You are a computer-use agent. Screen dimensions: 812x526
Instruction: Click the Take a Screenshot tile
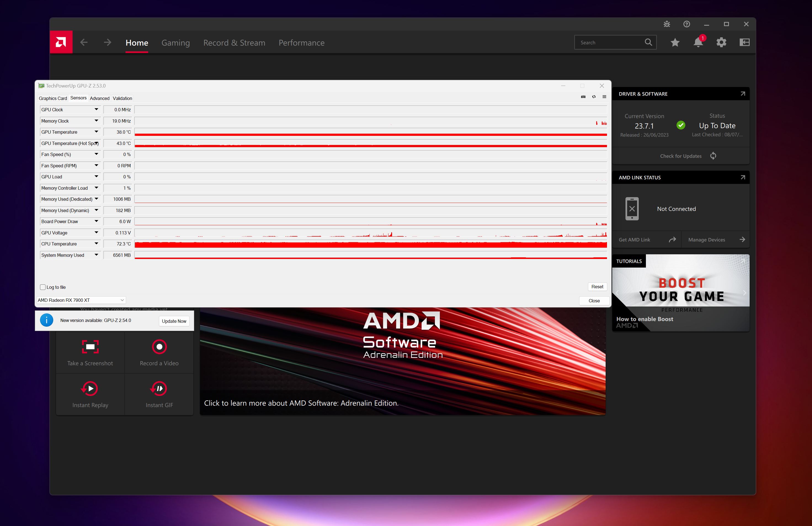90,353
